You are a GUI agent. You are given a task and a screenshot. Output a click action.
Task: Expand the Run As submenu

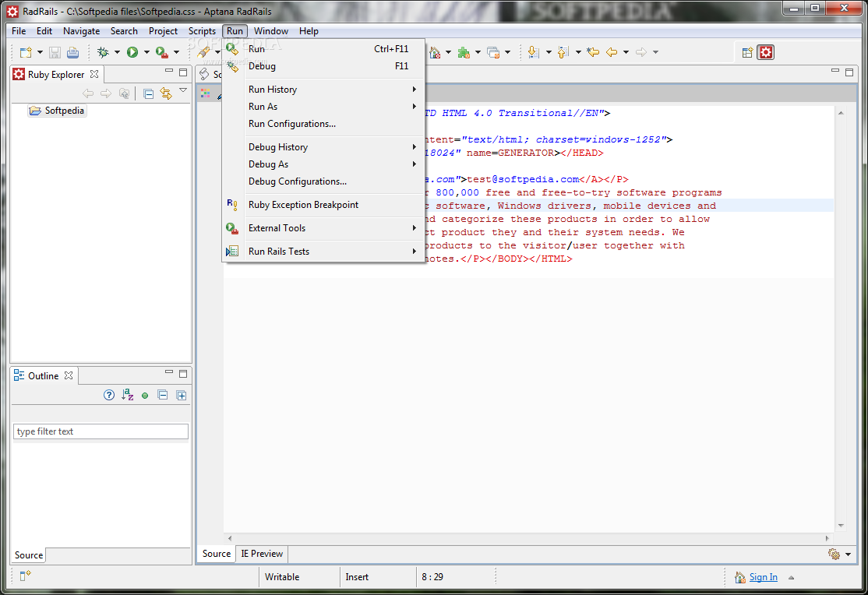[323, 107]
